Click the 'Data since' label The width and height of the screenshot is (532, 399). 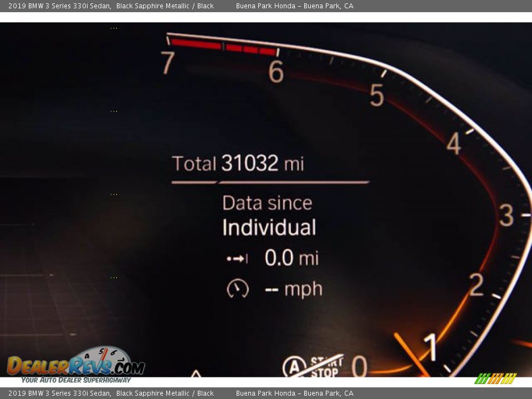click(x=267, y=203)
